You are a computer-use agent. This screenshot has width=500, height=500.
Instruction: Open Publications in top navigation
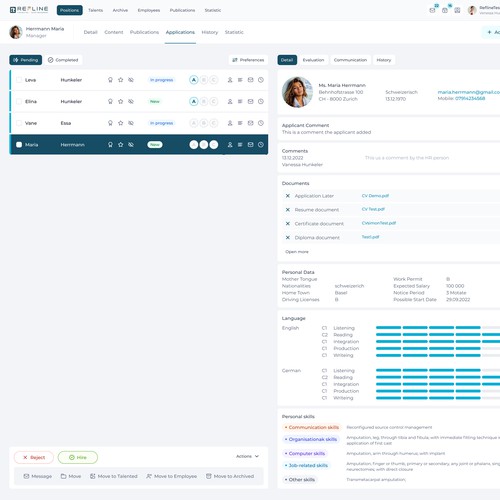[x=182, y=10]
